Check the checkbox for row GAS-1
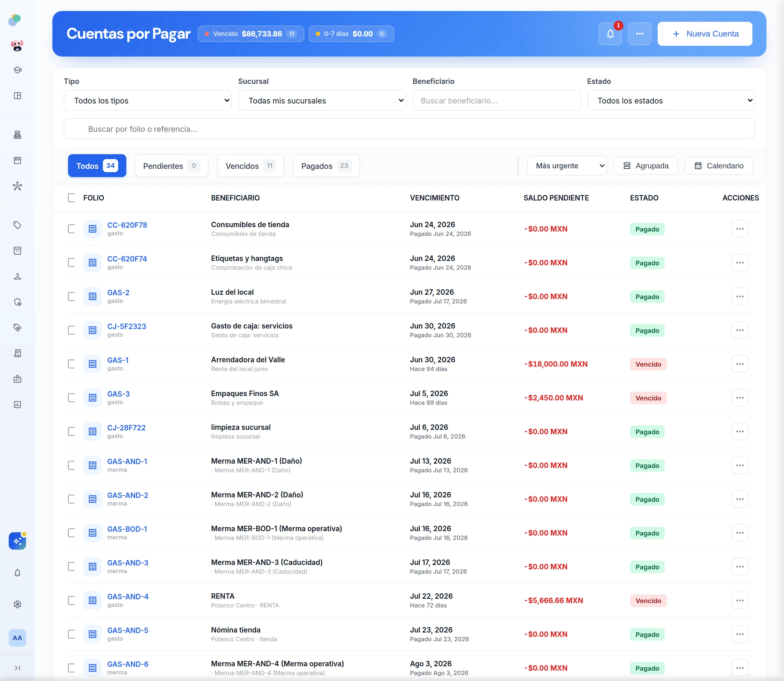The image size is (784, 681). click(71, 364)
